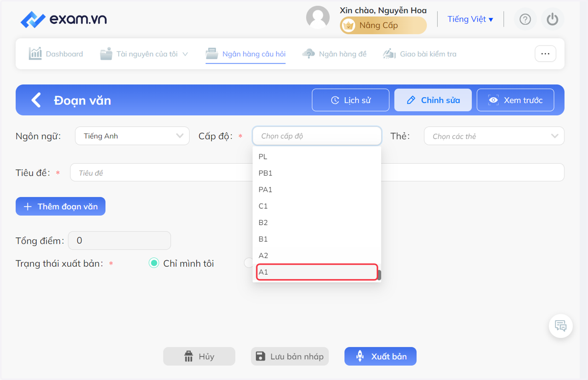Click the Tiêu đề title input field
The height and width of the screenshot is (380, 588).
coord(317,173)
